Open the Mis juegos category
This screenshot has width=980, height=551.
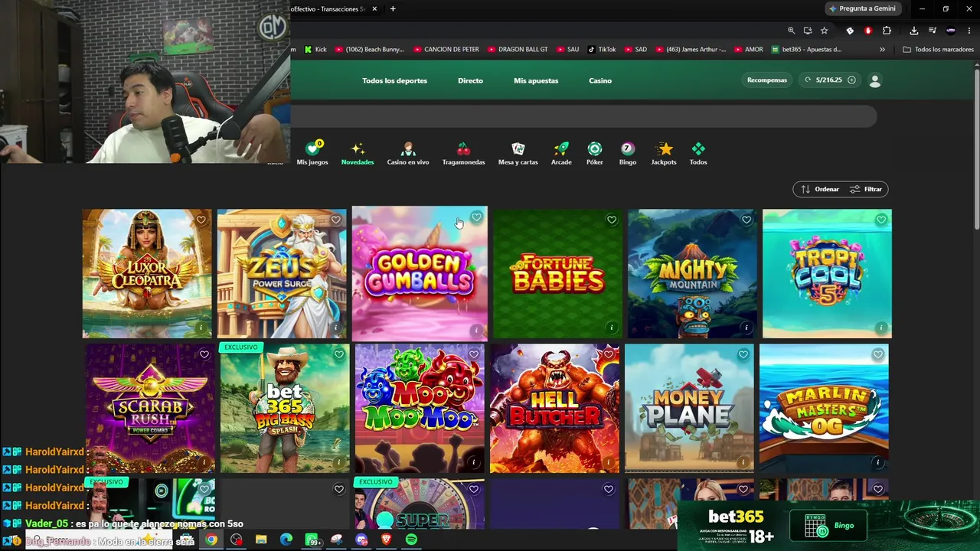click(312, 153)
